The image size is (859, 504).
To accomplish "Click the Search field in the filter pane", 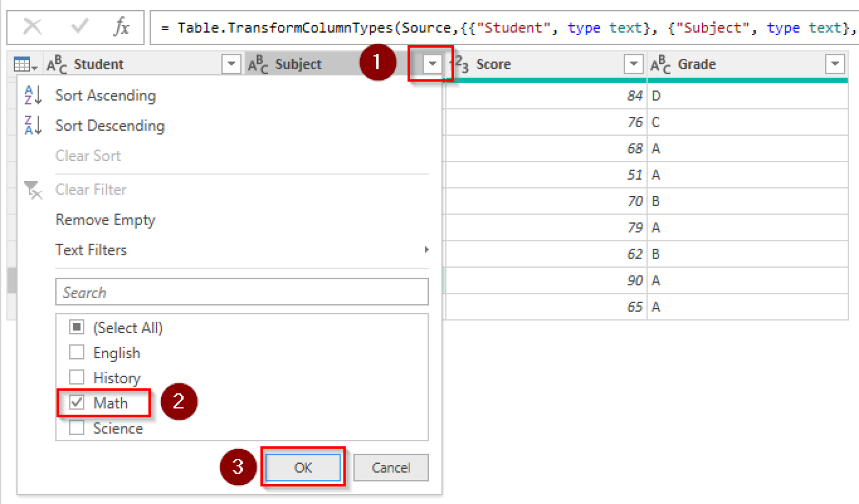I will point(242,292).
